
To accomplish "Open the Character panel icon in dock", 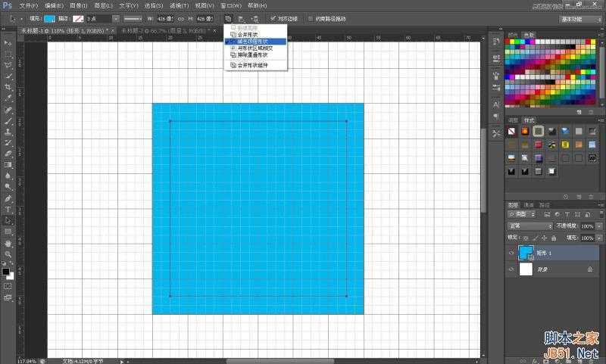I will [x=496, y=104].
